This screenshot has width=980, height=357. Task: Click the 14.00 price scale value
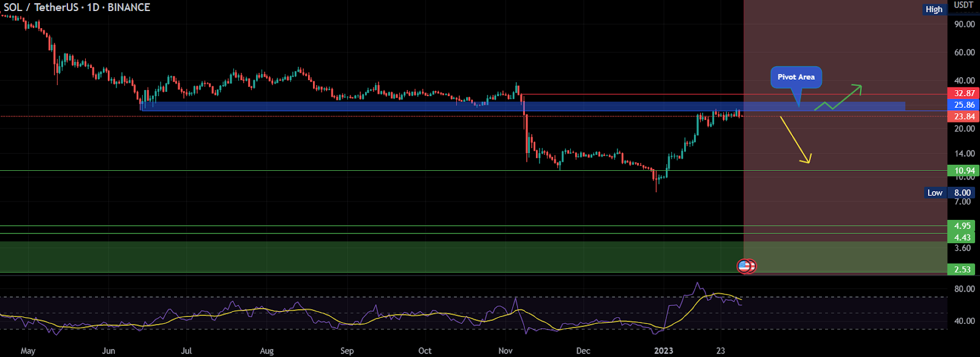965,154
